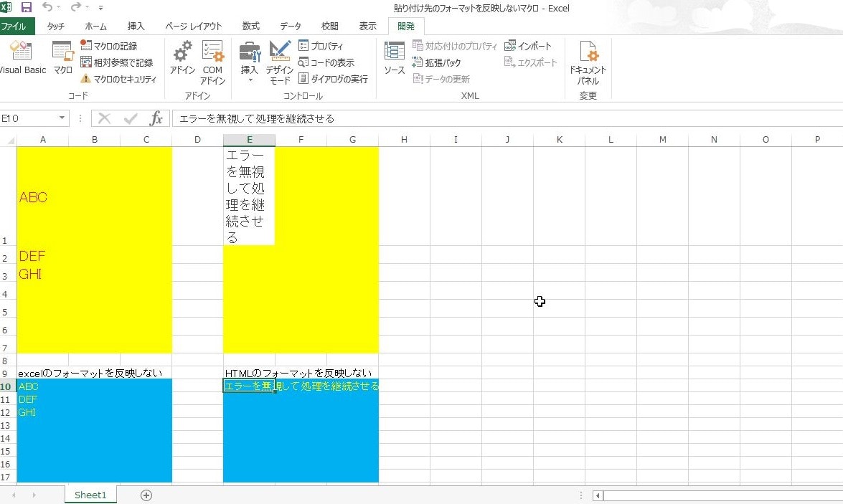Viewport: 843px width, 504px height.
Task: Click horizontal scrollbar left arrow
Action: (x=598, y=495)
